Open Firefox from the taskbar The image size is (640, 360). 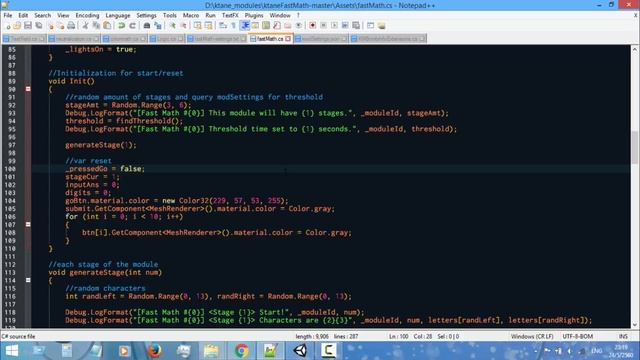[x=154, y=351]
